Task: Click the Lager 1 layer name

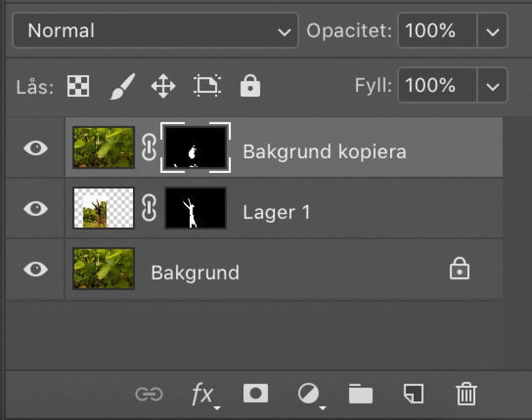Action: (276, 213)
